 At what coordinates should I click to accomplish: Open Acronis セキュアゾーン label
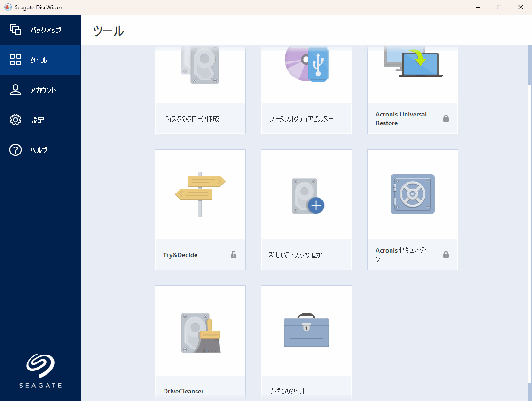403,254
